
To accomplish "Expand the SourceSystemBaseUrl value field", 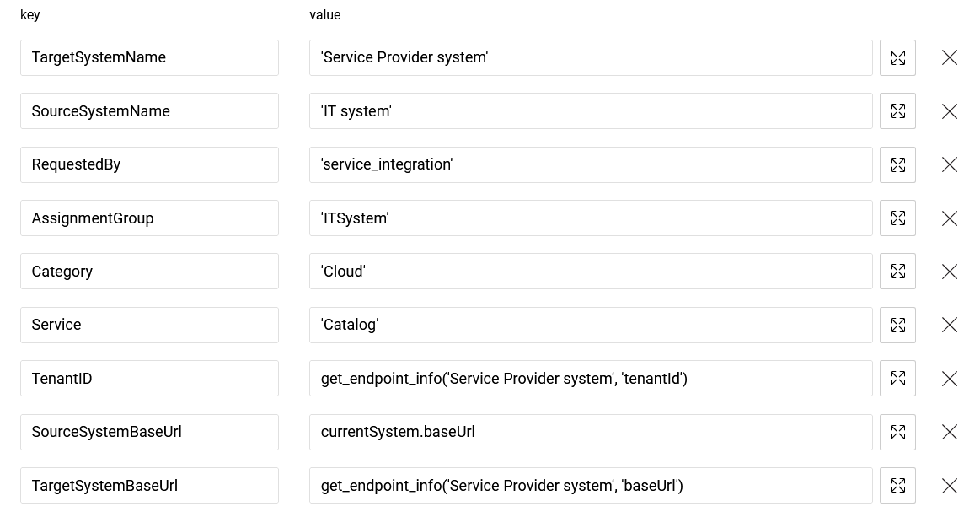I will 897,432.
